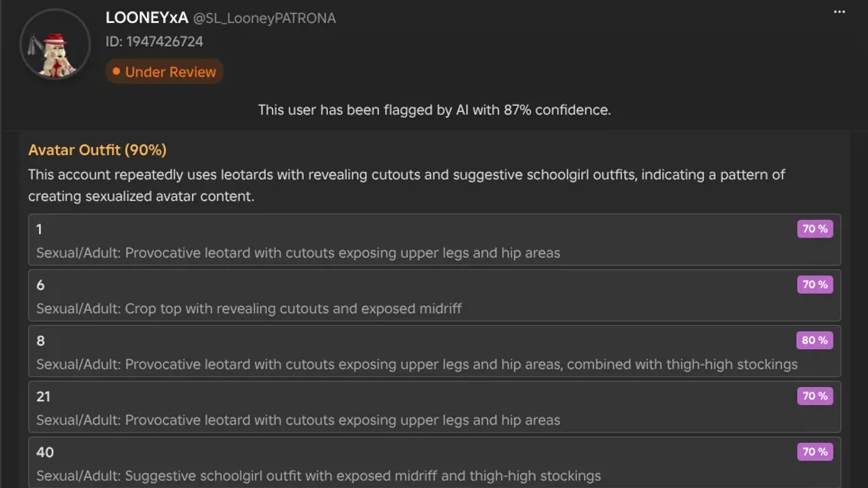Open the three-dot more options menu
Viewport: 868px width, 488px height.
[839, 12]
